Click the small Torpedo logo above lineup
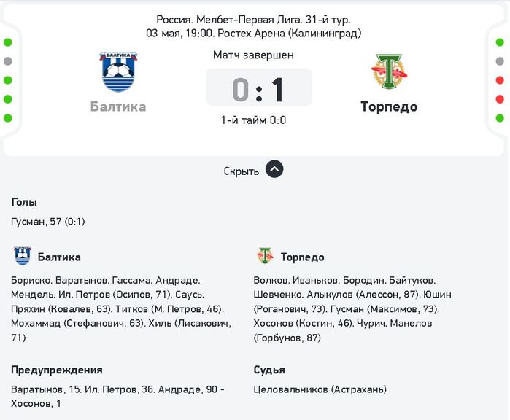The width and height of the screenshot is (510, 420). point(265,256)
